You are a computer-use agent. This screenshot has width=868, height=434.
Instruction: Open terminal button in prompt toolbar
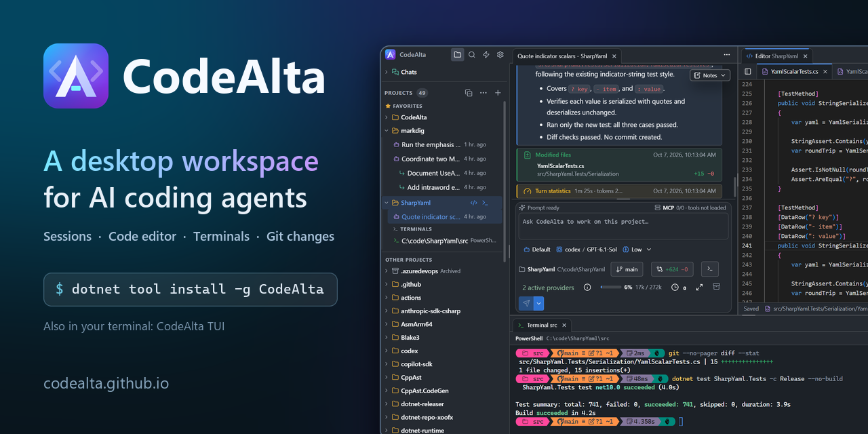tap(709, 269)
